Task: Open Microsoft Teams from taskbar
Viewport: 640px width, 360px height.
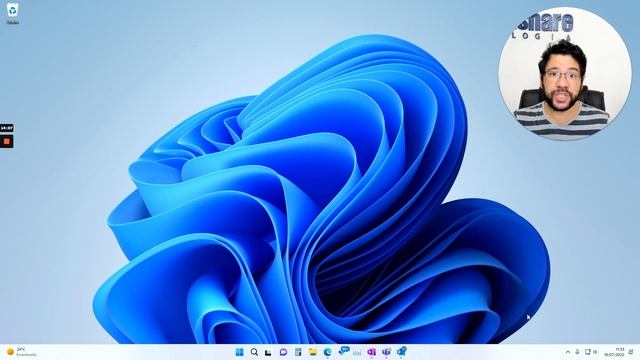Action: pos(386,352)
